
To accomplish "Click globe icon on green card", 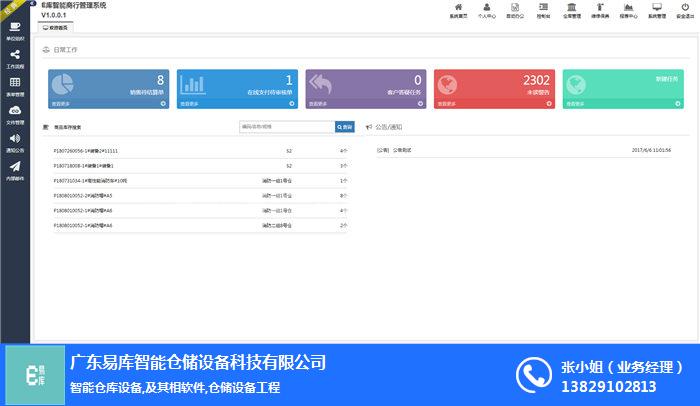I will [576, 85].
